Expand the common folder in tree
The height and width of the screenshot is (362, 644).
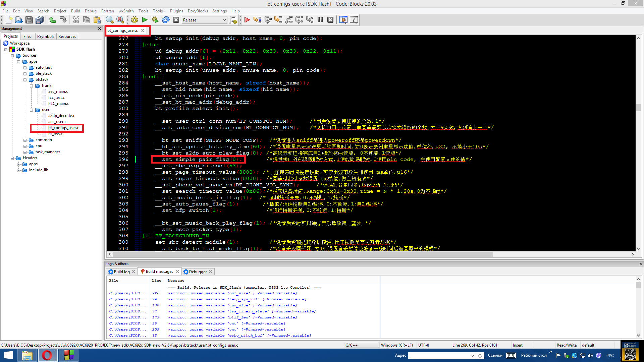tap(25, 140)
